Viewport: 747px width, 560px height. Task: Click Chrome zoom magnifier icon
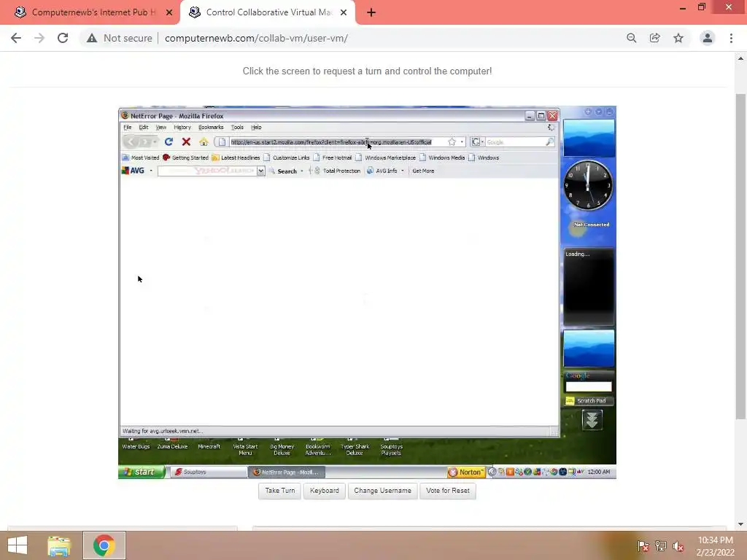pyautogui.click(x=631, y=38)
